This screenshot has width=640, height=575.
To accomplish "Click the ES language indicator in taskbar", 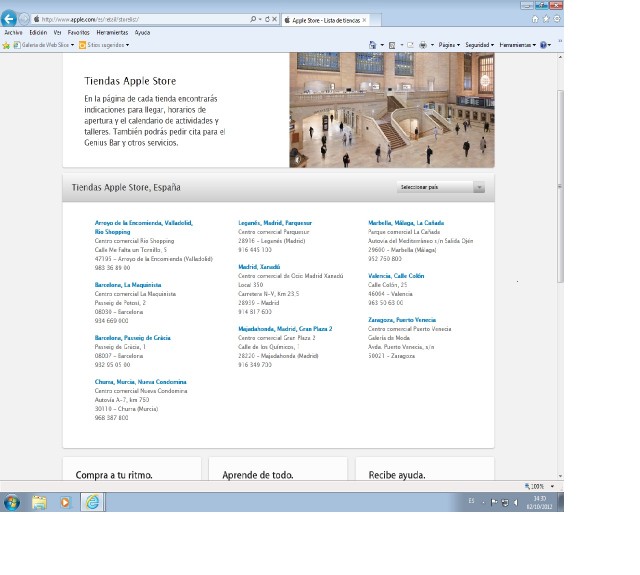I will coord(471,501).
